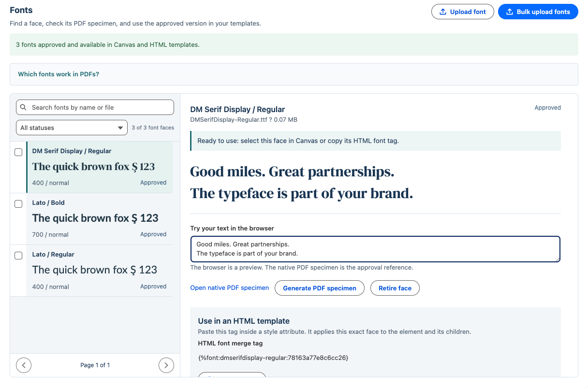Screen dimensions: 588x387
Task: Click into the 'Try your text' preview textarea
Action: point(375,249)
